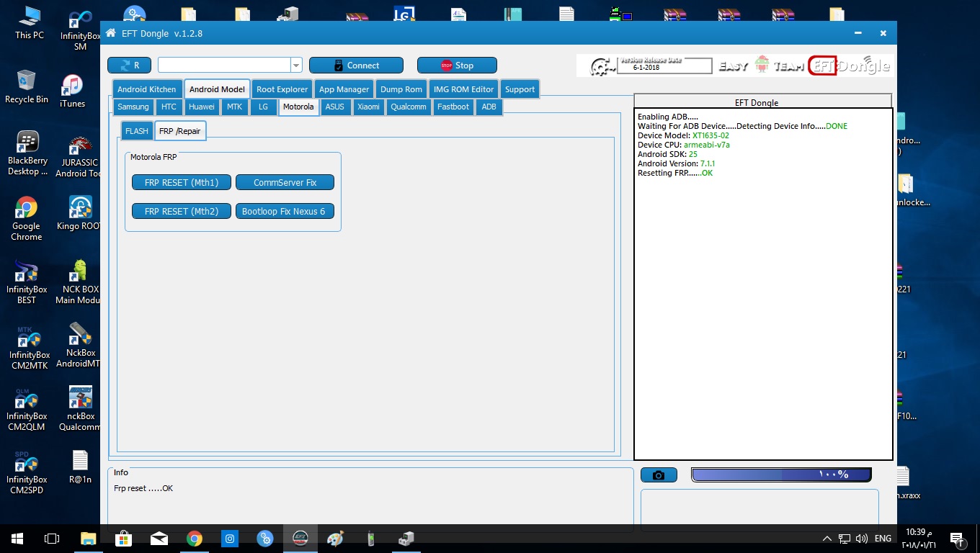Open File Explorer from the taskbar
The width and height of the screenshot is (980, 553).
[x=88, y=538]
